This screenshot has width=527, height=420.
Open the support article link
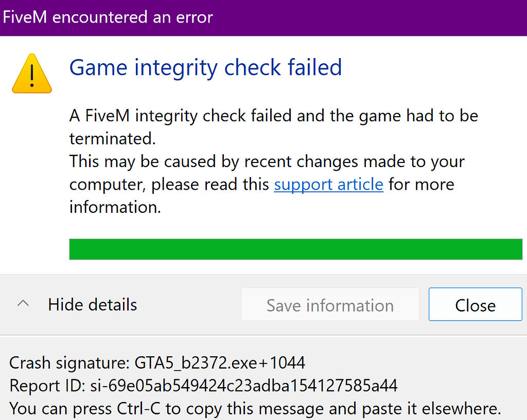(x=328, y=184)
